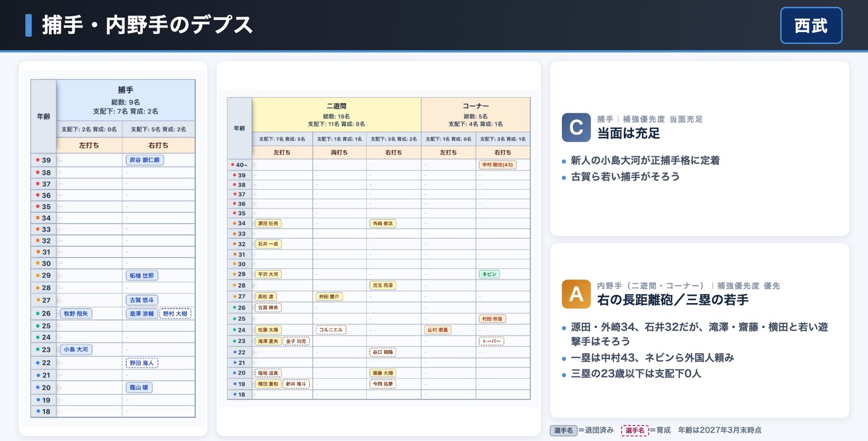
Task: Click 児玉 亮涼 name tag
Action: pyautogui.click(x=383, y=285)
